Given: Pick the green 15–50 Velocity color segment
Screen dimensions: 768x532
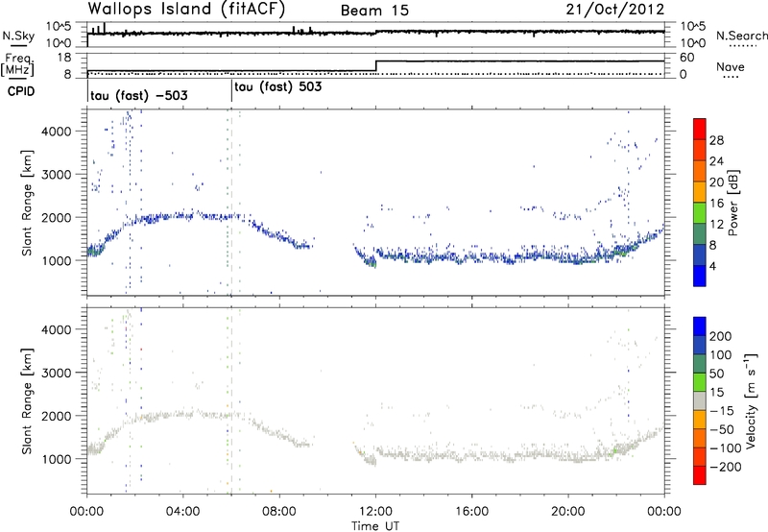Looking at the screenshot, I should click(x=700, y=382).
